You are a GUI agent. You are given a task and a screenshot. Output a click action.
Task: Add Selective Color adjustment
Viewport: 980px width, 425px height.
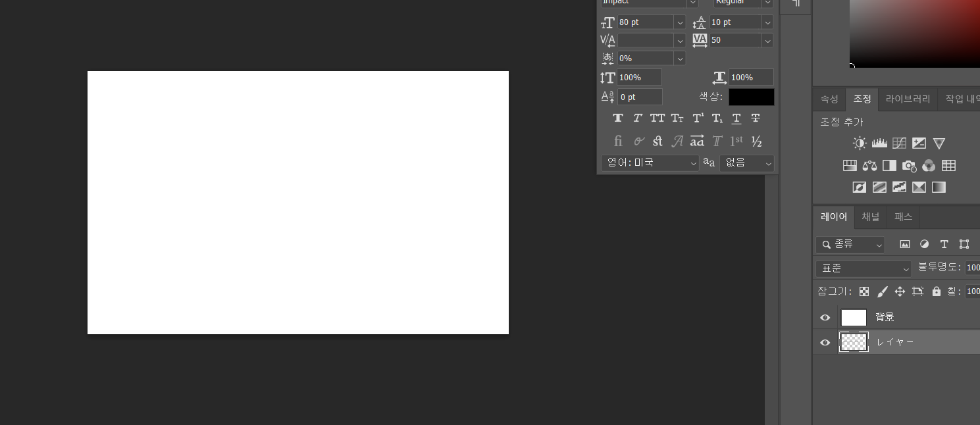click(919, 187)
